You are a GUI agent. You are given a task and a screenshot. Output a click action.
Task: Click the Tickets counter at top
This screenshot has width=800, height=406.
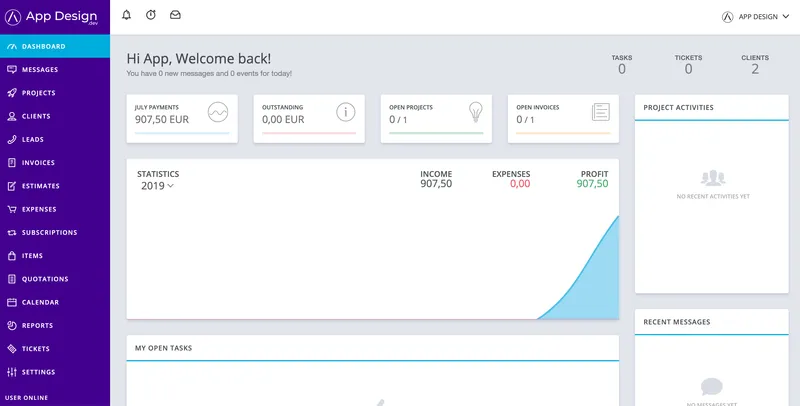tap(688, 64)
